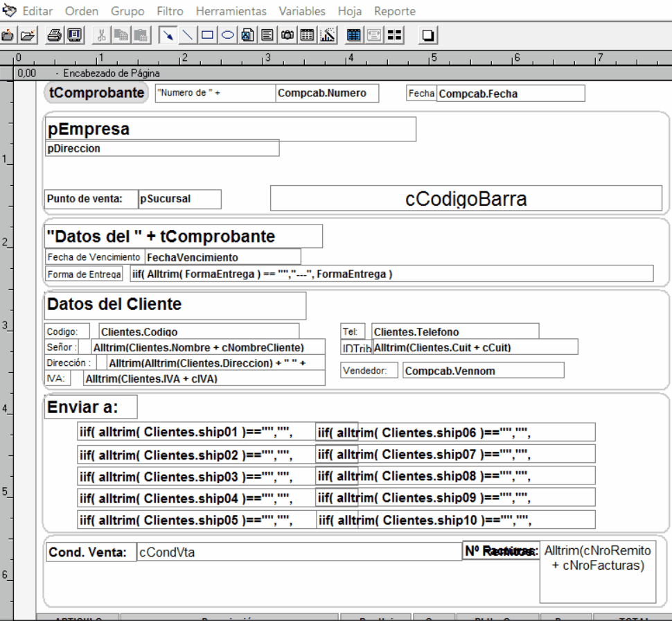
Task: Open the Herramientas menu
Action: click(x=231, y=11)
